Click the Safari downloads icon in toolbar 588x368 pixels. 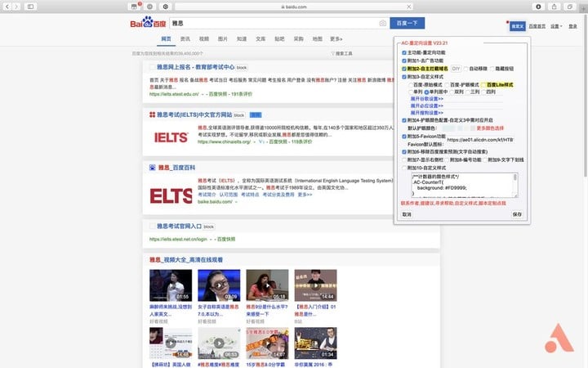(x=537, y=6)
